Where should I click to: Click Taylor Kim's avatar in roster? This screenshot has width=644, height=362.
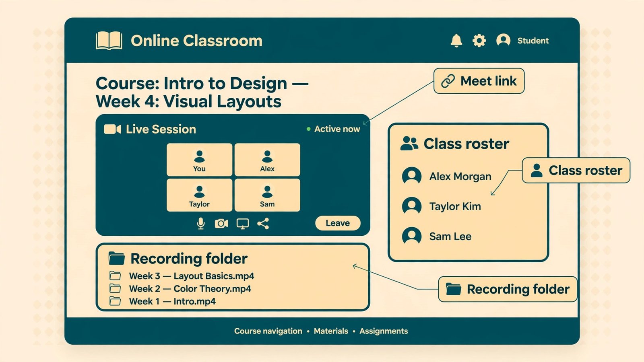[x=412, y=206]
